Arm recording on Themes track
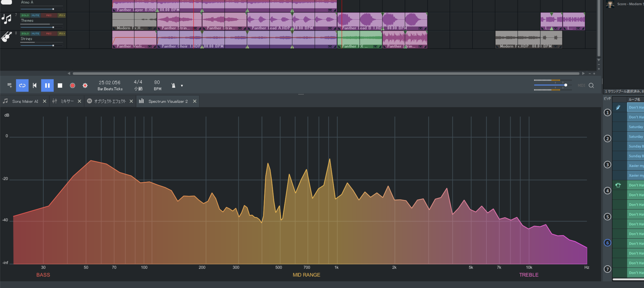Image resolution: width=644 pixels, height=288 pixels. [49, 15]
